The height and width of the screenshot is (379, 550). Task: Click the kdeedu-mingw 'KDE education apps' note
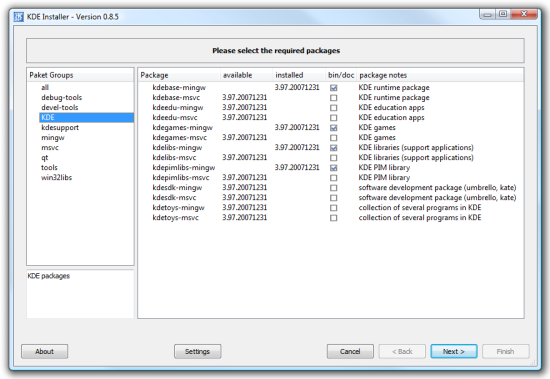click(391, 107)
